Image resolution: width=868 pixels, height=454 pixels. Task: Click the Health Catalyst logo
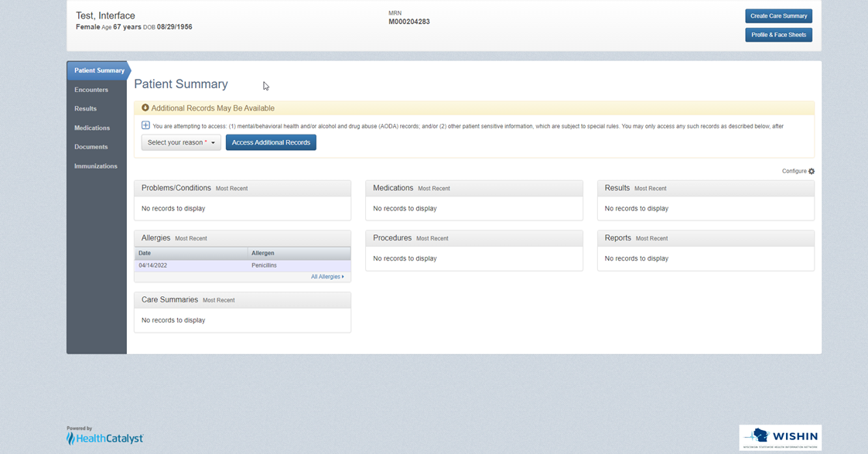(105, 438)
